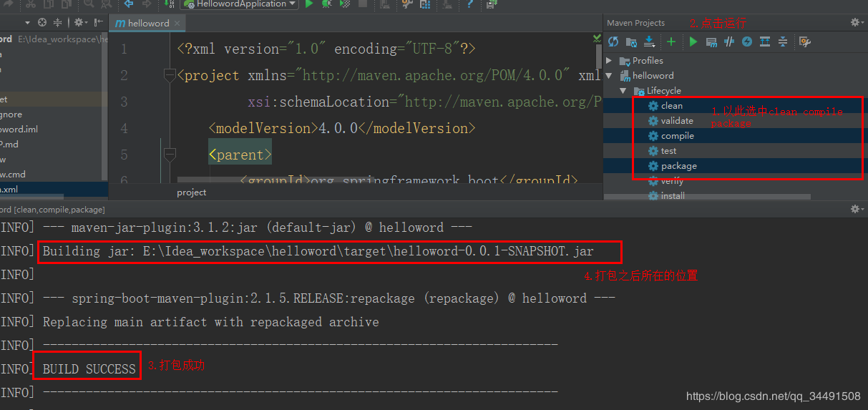This screenshot has width=868, height=410.
Task: Reimport all Maven projects
Action: click(x=613, y=42)
